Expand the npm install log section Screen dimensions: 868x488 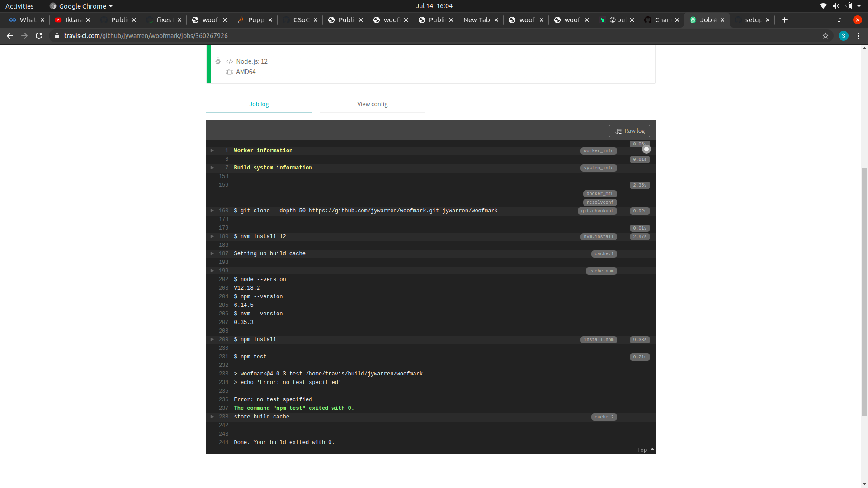tap(212, 339)
